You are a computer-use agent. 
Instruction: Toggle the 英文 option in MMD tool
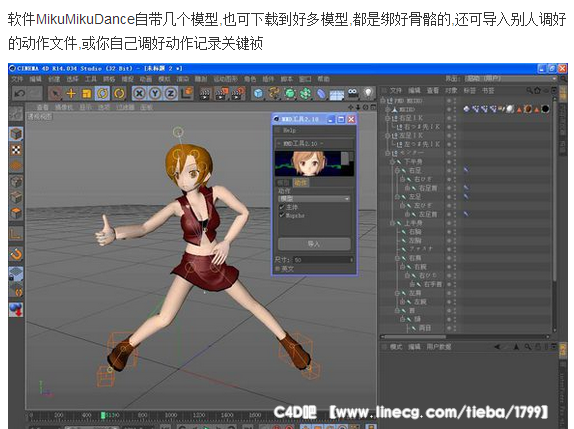pyautogui.click(x=277, y=269)
